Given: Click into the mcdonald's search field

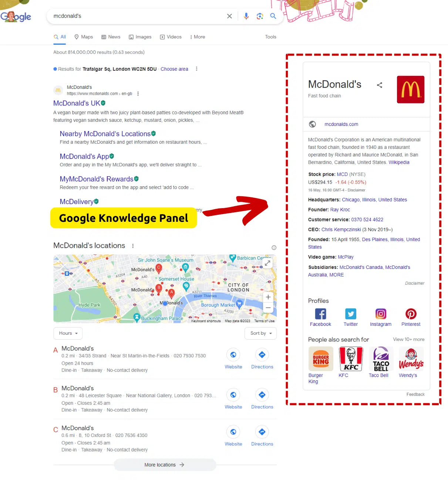Looking at the screenshot, I should pos(137,16).
